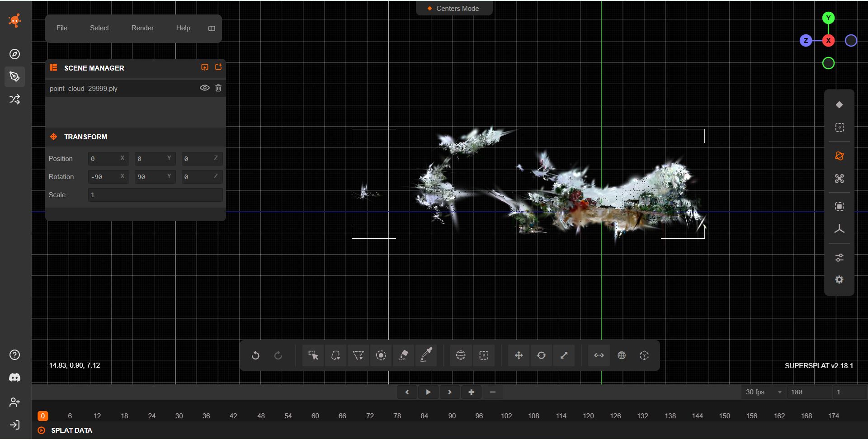Open the 30 fps frame rate dropdown

tap(764, 392)
